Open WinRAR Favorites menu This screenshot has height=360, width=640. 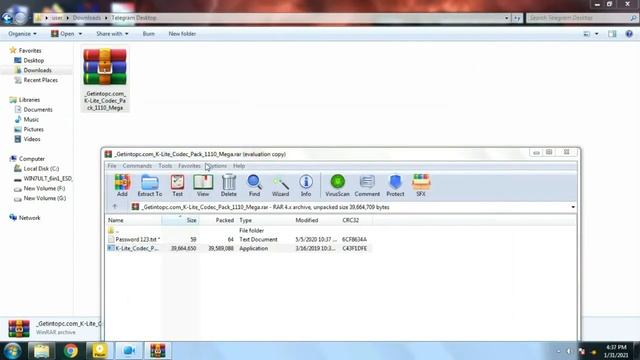pos(189,166)
